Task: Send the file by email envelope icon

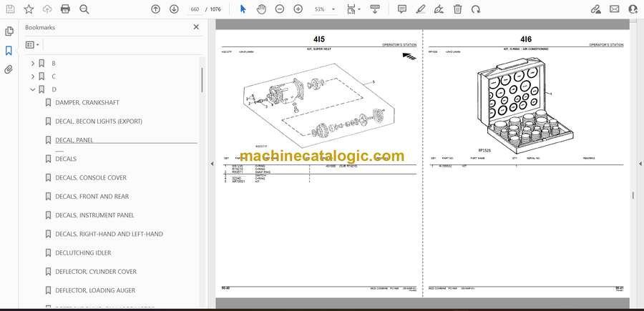Action: click(615, 9)
